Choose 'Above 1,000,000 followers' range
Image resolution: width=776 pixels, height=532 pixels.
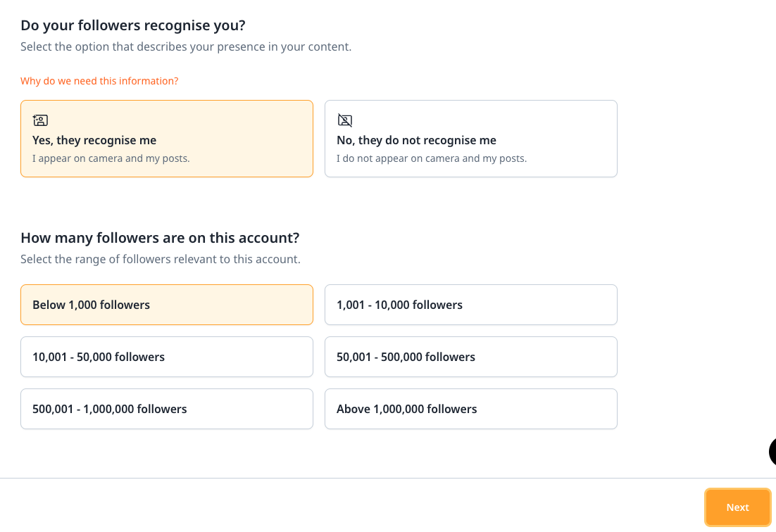point(470,409)
